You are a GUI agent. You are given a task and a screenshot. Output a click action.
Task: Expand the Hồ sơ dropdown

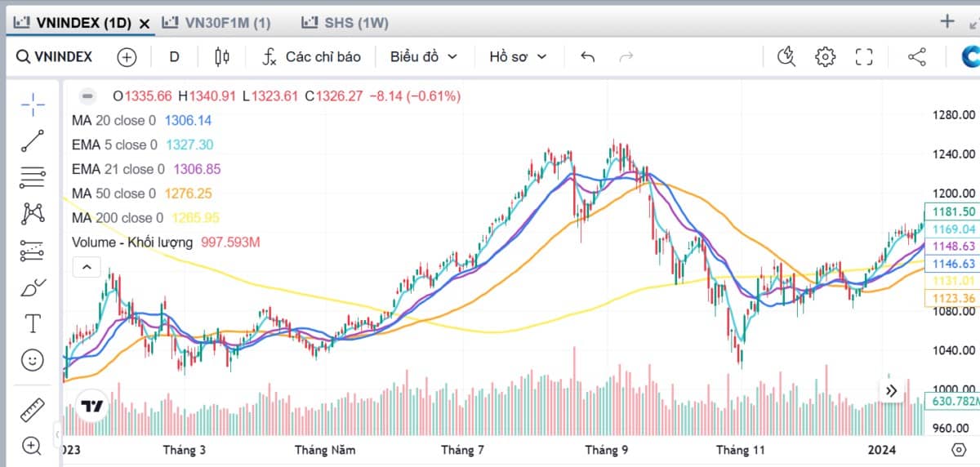[518, 57]
